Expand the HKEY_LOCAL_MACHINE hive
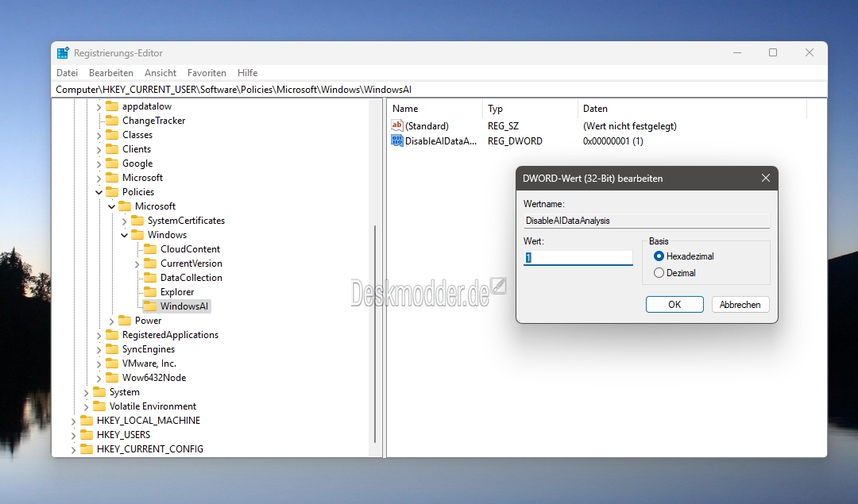 (73, 421)
